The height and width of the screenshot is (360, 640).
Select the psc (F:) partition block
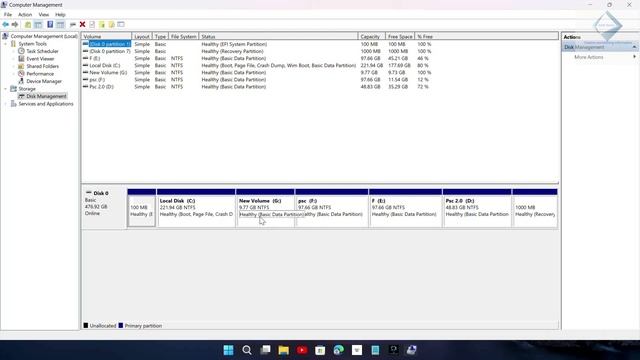(x=331, y=209)
